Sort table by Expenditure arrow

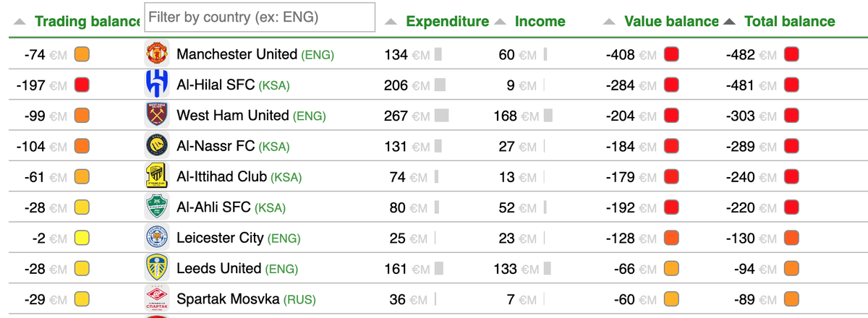(x=391, y=22)
